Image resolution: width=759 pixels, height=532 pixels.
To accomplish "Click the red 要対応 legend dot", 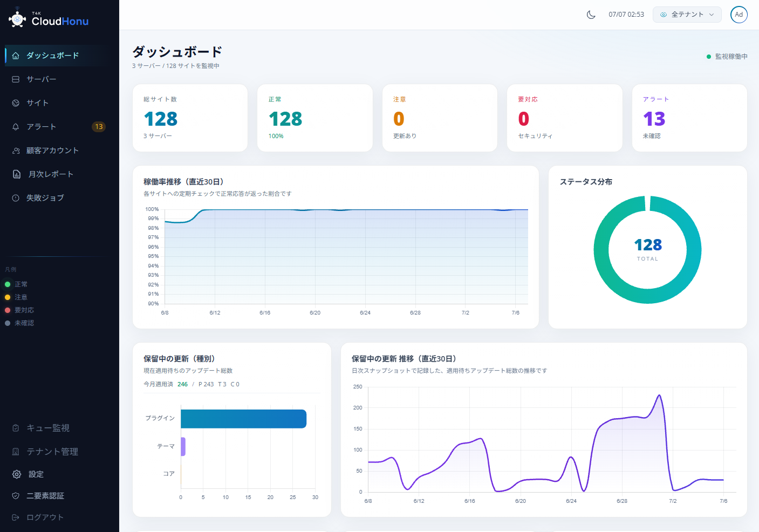I will tap(8, 310).
